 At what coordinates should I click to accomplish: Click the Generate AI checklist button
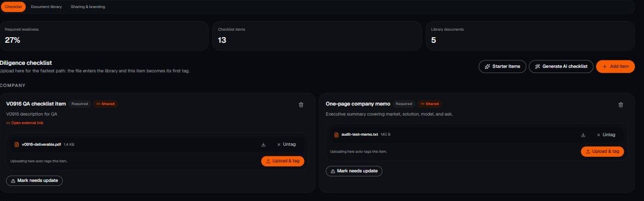coord(561,66)
